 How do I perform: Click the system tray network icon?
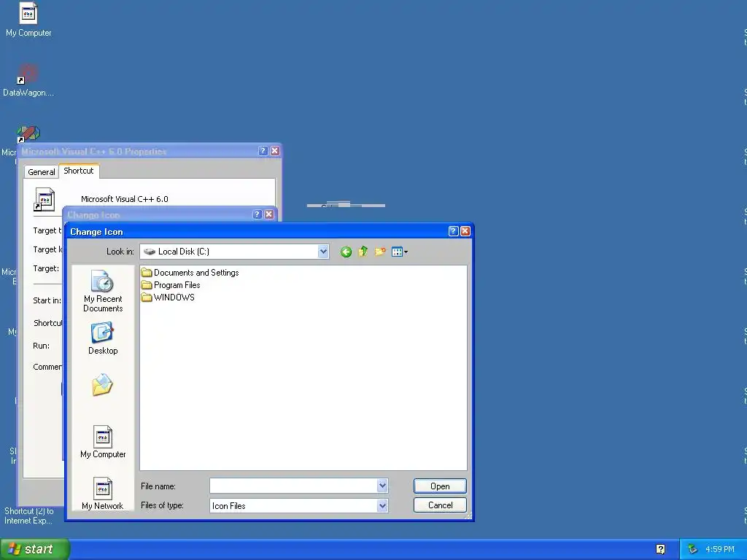point(693,549)
